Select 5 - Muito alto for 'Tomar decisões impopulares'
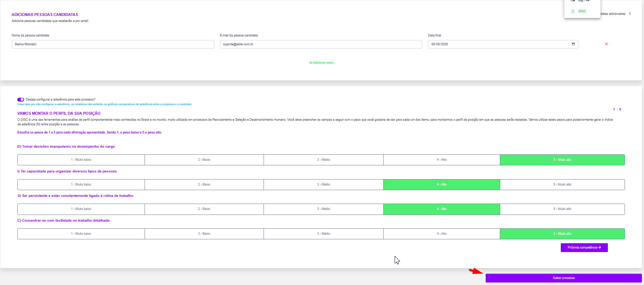This screenshot has height=285, width=644. click(562, 160)
